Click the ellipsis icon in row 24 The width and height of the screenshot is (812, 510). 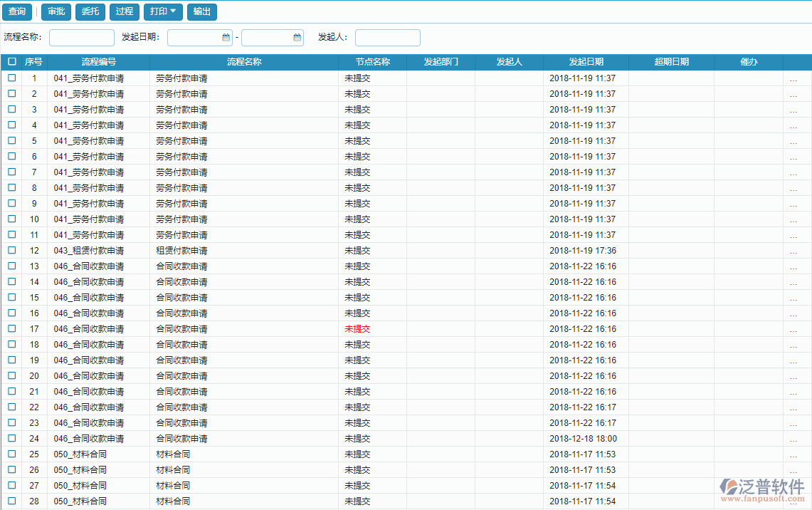[793, 439]
